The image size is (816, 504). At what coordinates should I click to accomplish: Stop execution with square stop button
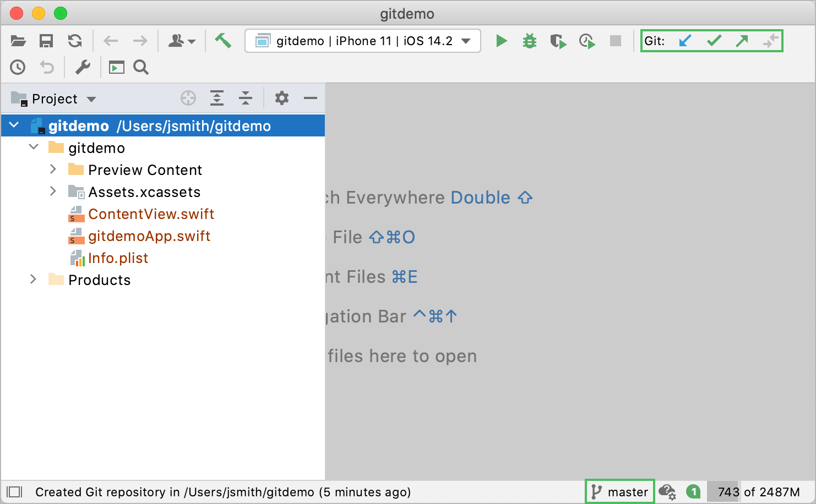pyautogui.click(x=616, y=41)
